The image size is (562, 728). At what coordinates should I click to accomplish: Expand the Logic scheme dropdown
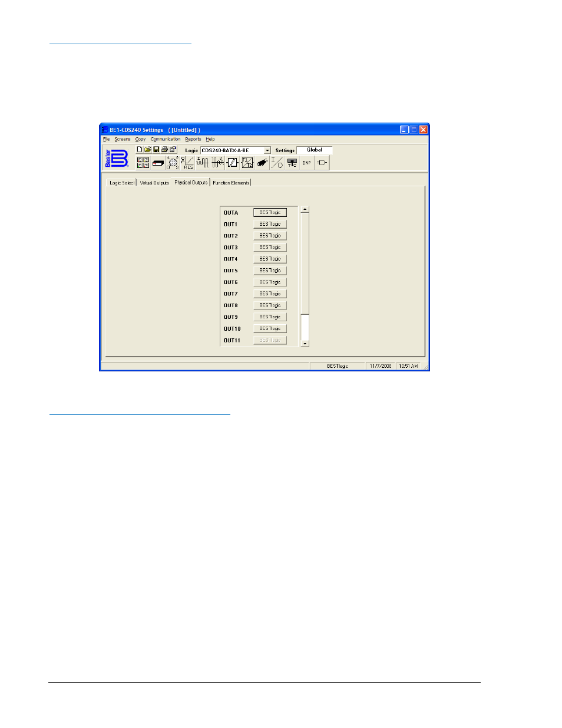(267, 150)
